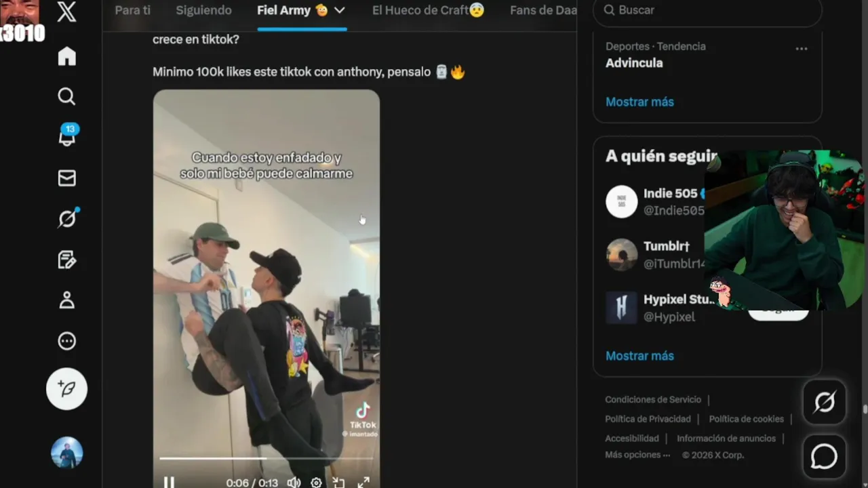This screenshot has height=488, width=868.
Task: Open profile person icon in sidebar
Action: 66,300
